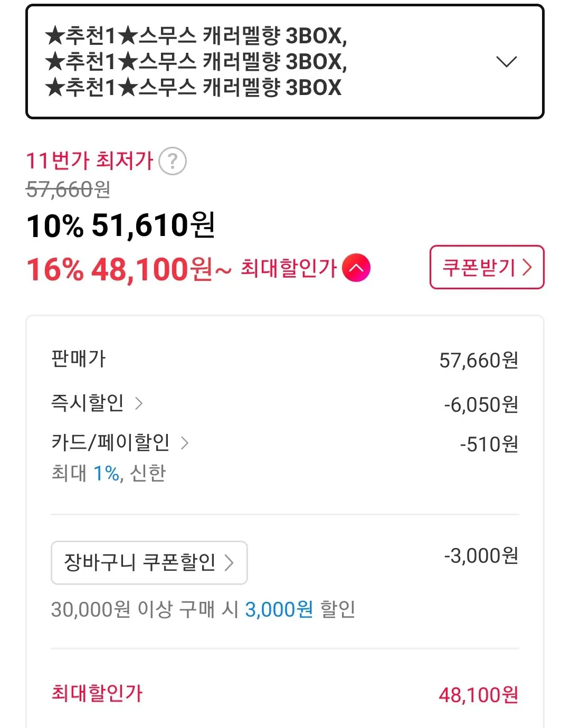
Task: Collapse details with red circular arrow icon
Action: [356, 268]
